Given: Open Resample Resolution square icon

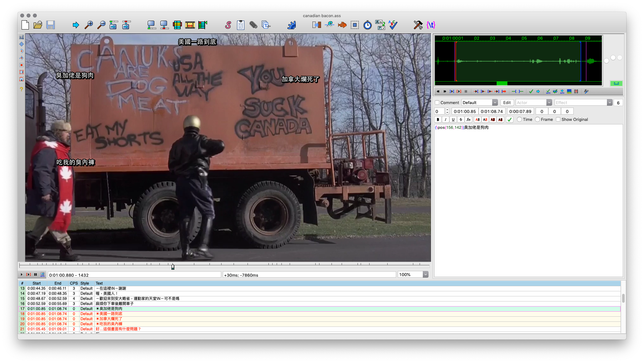Looking at the screenshot, I should tap(355, 25).
